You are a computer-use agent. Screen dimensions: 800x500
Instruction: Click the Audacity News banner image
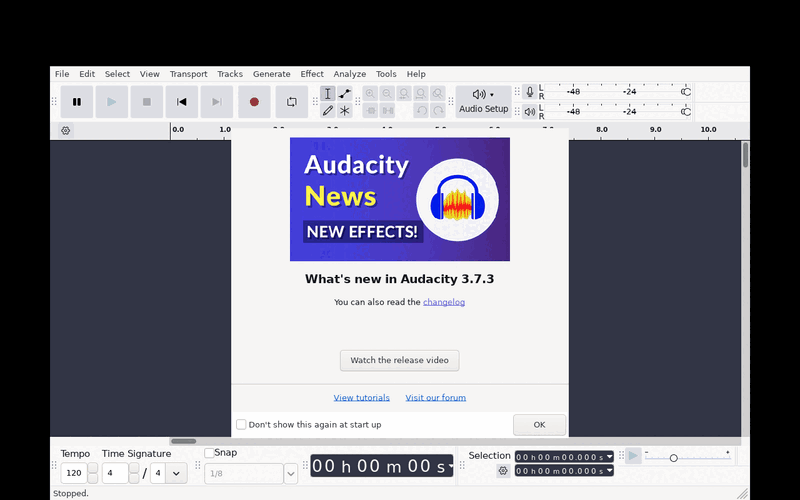[399, 199]
